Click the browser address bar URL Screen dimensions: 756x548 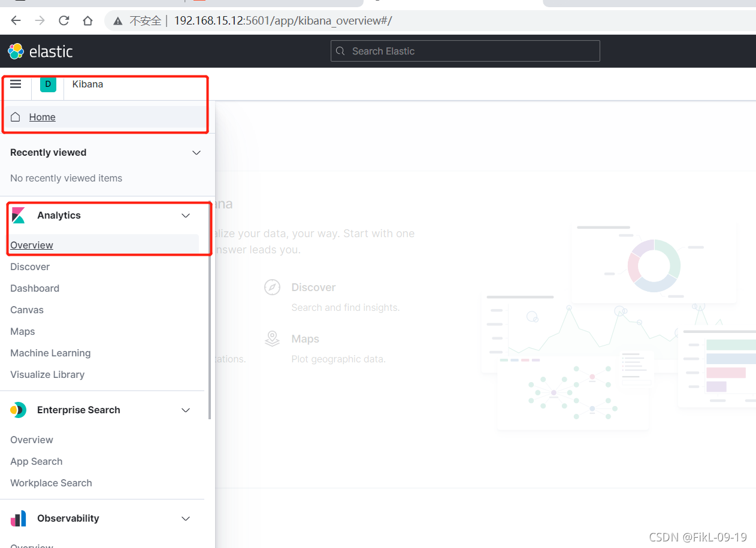tap(283, 21)
